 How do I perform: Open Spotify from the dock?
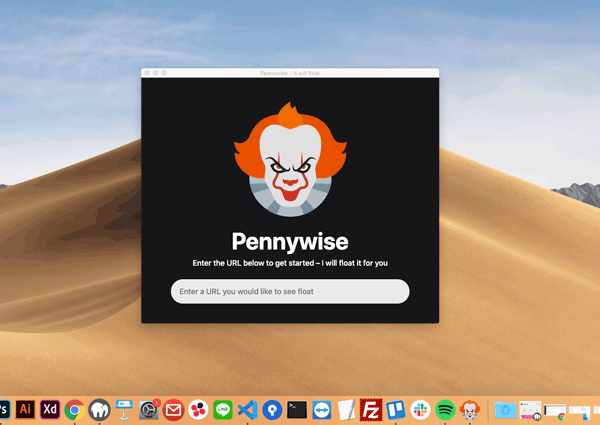coord(445,410)
